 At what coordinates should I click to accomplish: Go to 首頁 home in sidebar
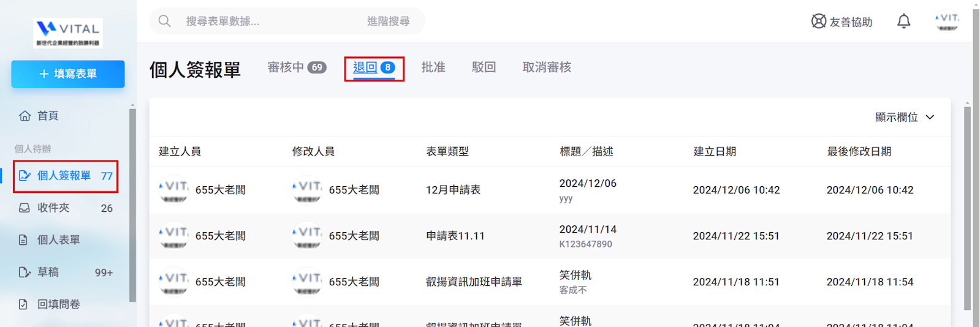(48, 116)
